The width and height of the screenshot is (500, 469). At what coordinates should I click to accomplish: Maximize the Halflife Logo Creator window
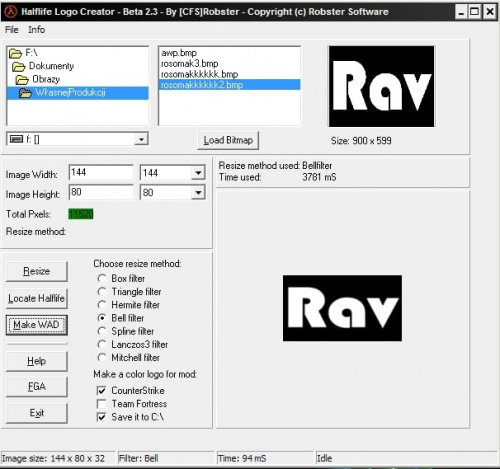point(474,12)
